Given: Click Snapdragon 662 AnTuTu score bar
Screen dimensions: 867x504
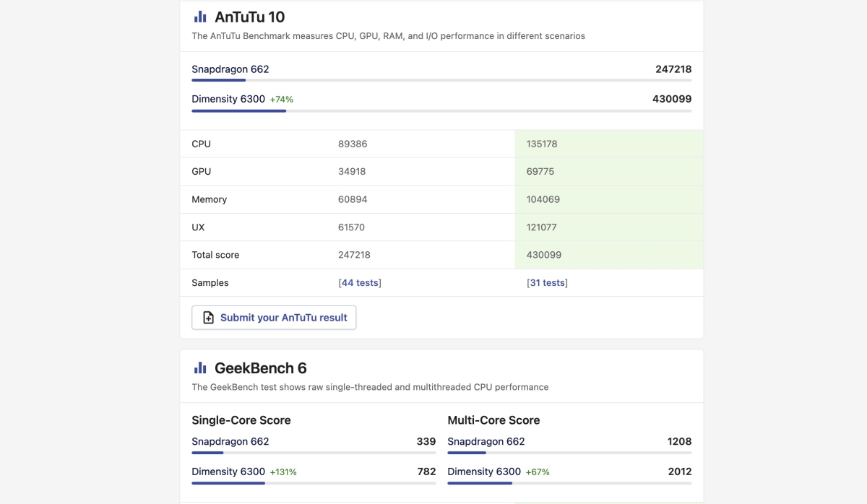Looking at the screenshot, I should [441, 80].
